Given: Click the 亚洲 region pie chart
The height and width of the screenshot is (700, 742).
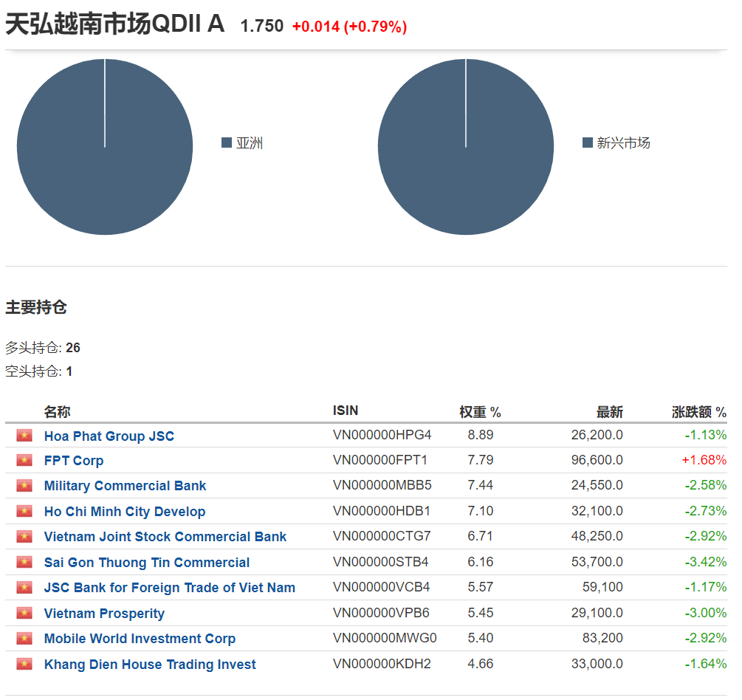Looking at the screenshot, I should (x=105, y=147).
